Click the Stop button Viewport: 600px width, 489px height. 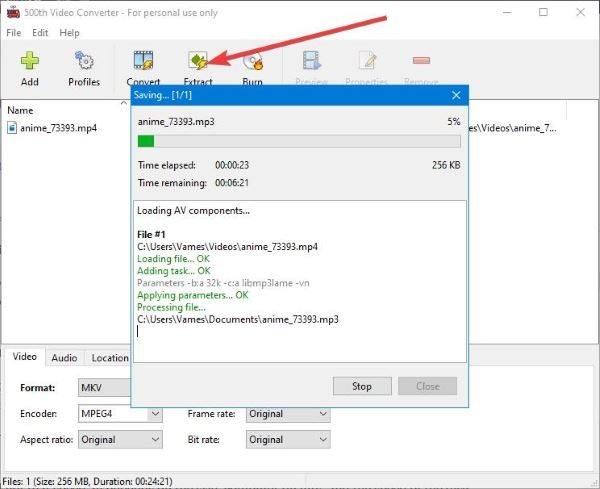coord(362,386)
